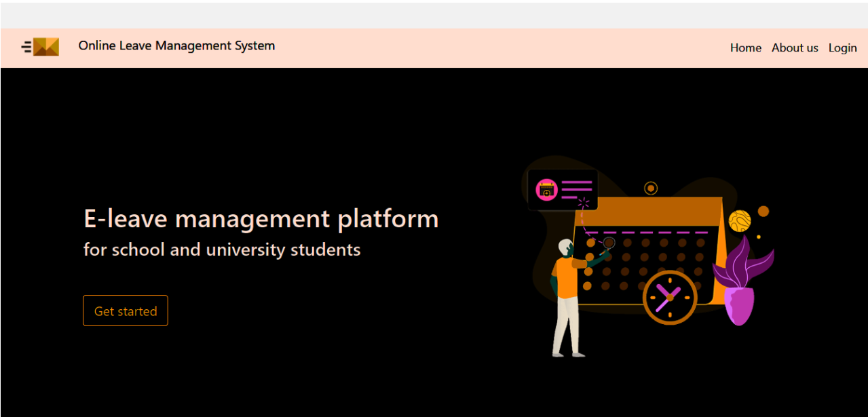Click the E-leave management platform heading
Image resolution: width=868 pixels, height=417 pixels.
point(261,218)
